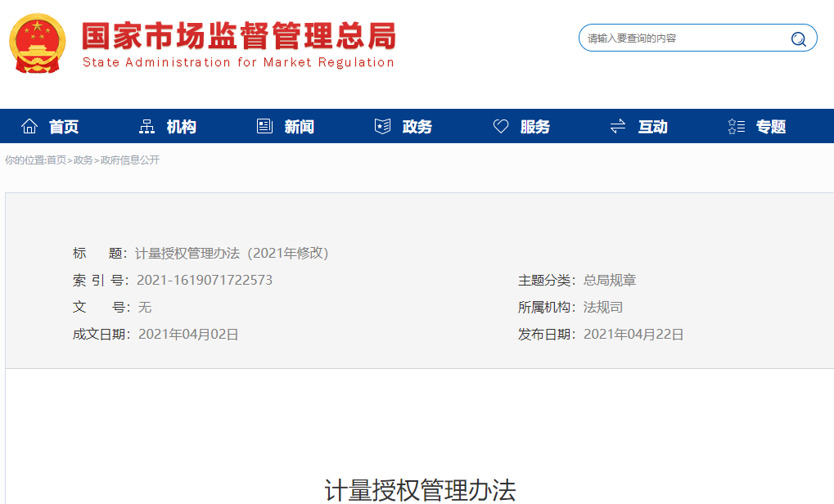Click the search magnifier icon
Viewport: 834px width, 504px height.
(x=798, y=38)
